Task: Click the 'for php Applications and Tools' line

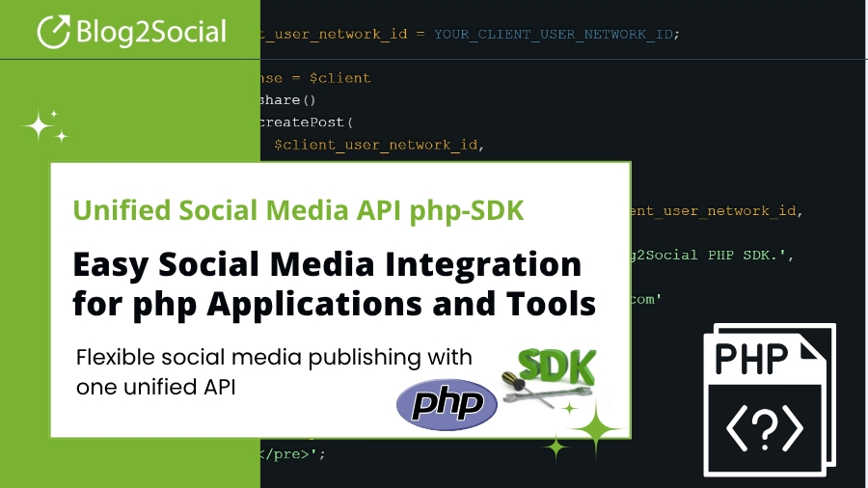Action: [x=335, y=304]
